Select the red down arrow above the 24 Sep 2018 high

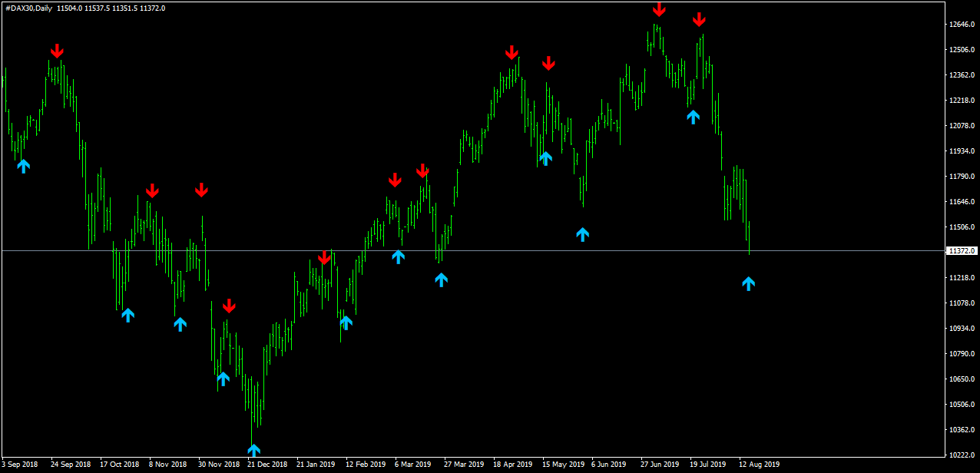point(57,51)
